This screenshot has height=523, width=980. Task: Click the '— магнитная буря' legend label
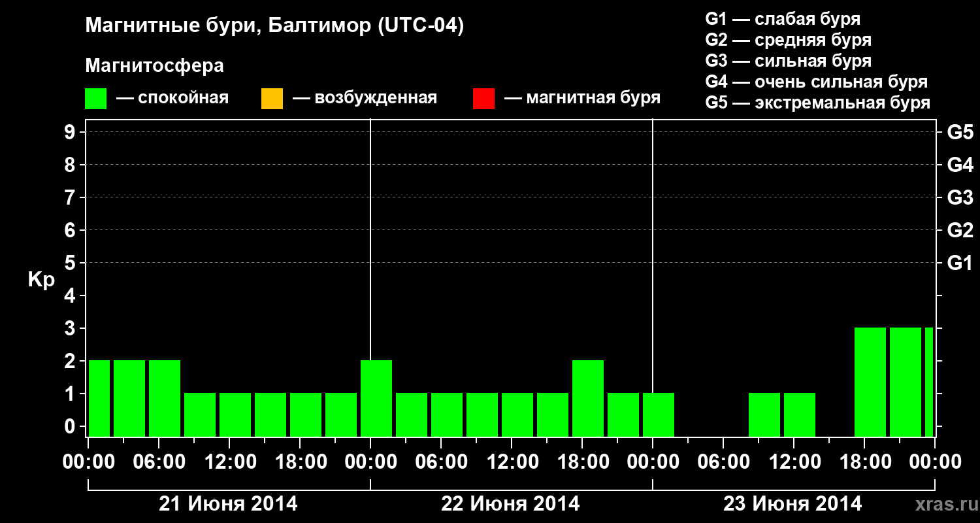click(583, 98)
